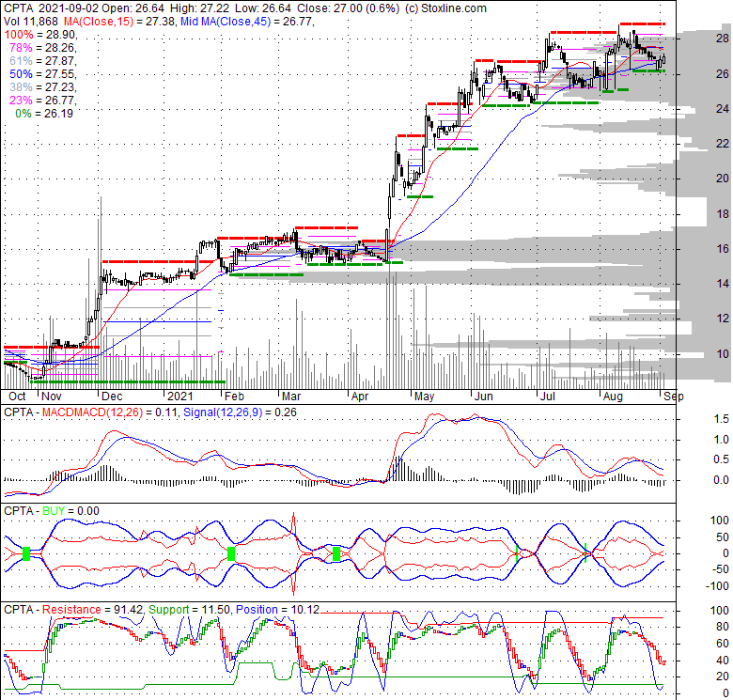This screenshot has width=733, height=700.
Task: Click the "16" price axis label
Action: coord(723,249)
